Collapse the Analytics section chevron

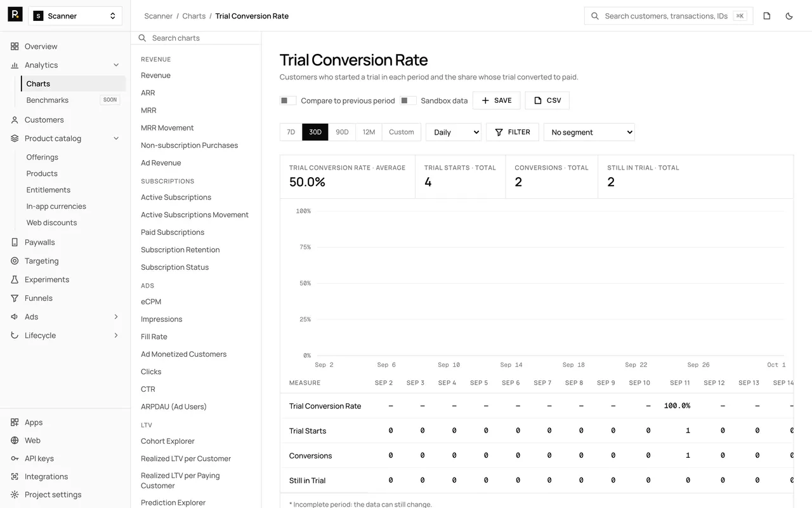click(x=116, y=65)
